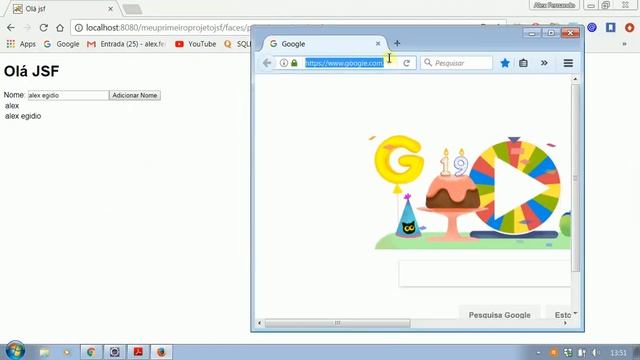Viewport: 640px width, 360px height.
Task: Expand Chrome bookmarks overflow chevron
Action: coord(624,44)
